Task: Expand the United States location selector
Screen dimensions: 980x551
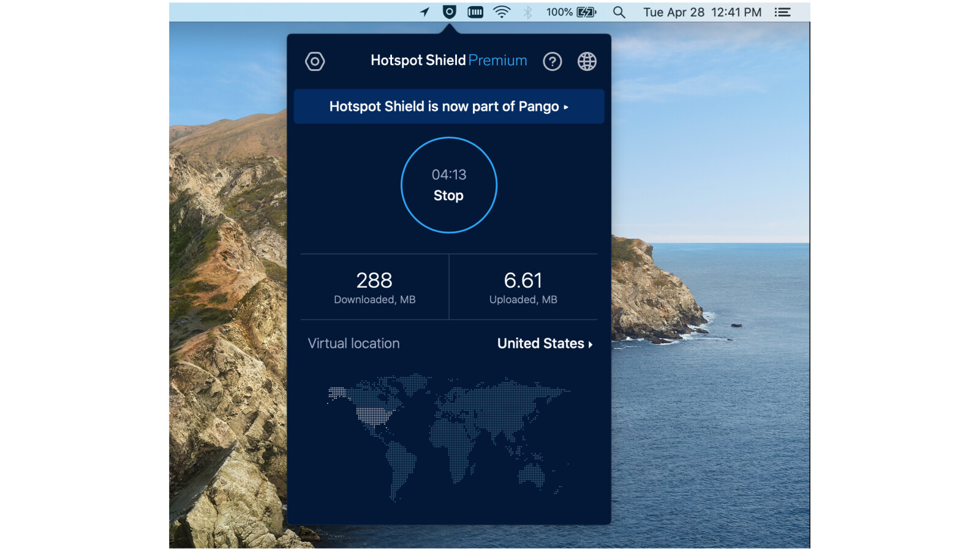Action: tap(545, 343)
